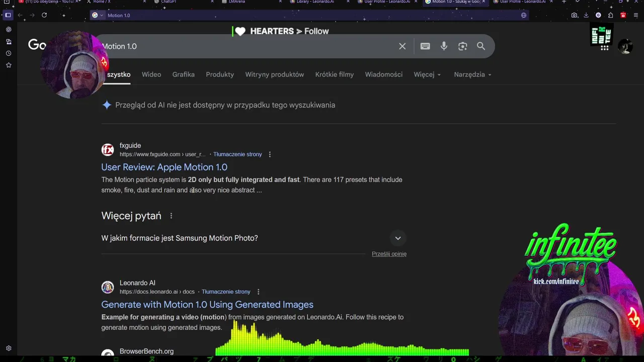Viewport: 644px width, 362px height.
Task: Switch to the Wiadomości search tab
Action: (384, 74)
